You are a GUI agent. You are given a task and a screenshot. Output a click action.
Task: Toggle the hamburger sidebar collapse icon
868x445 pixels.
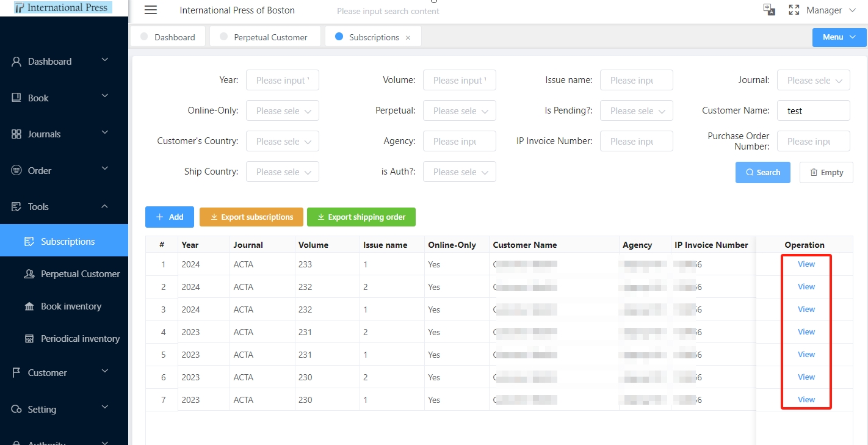[x=151, y=10]
